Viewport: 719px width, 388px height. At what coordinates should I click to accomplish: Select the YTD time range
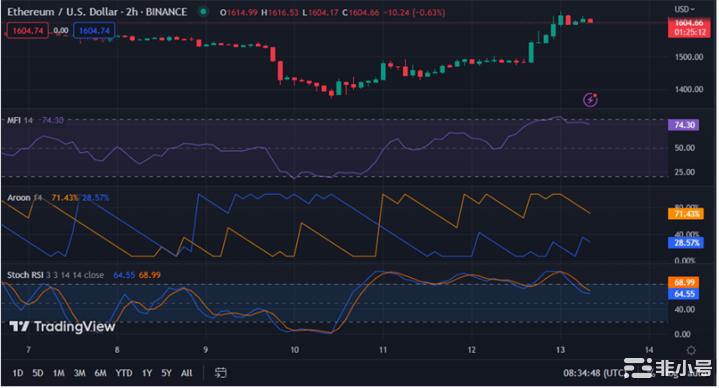click(x=124, y=373)
